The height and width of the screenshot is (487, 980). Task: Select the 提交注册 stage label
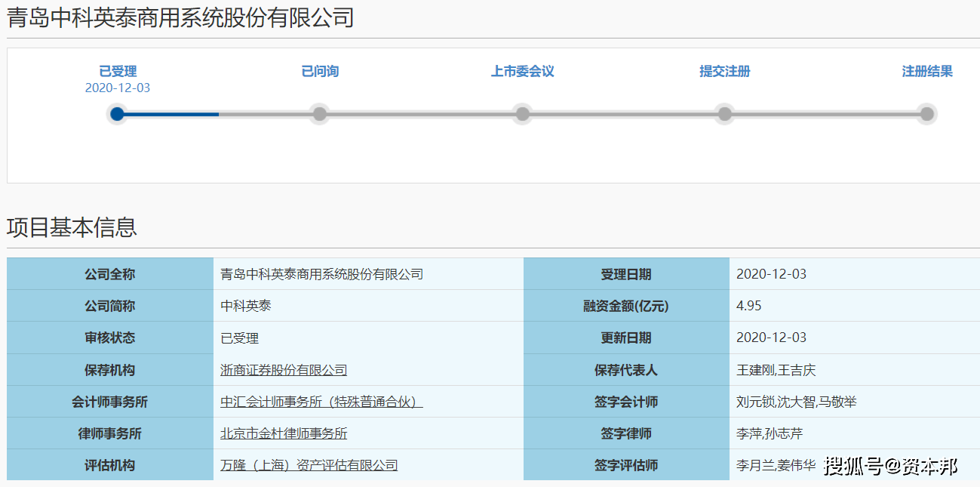[724, 71]
